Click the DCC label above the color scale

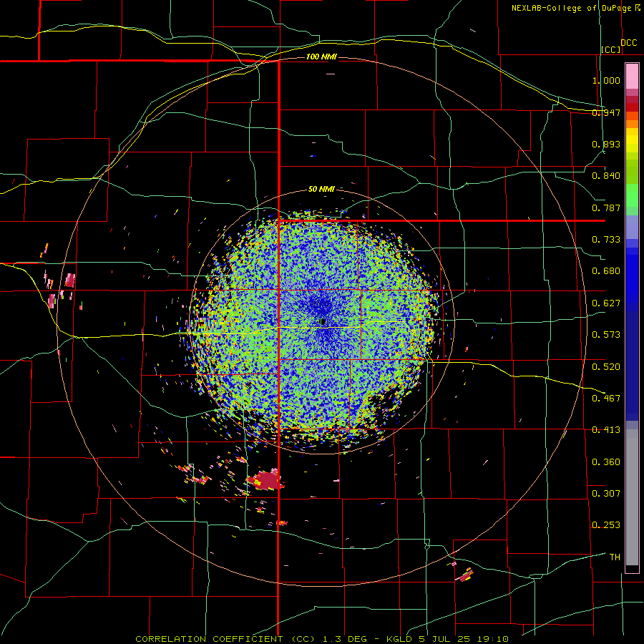click(x=628, y=43)
